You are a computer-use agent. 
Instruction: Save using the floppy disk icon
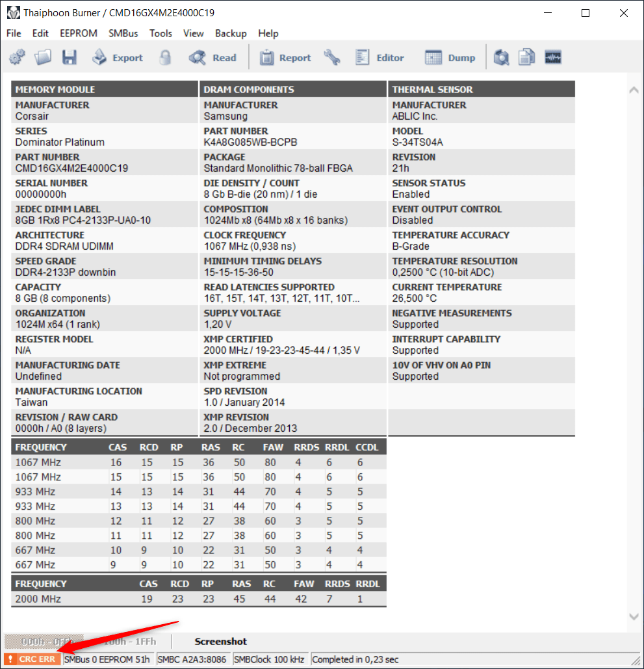69,57
